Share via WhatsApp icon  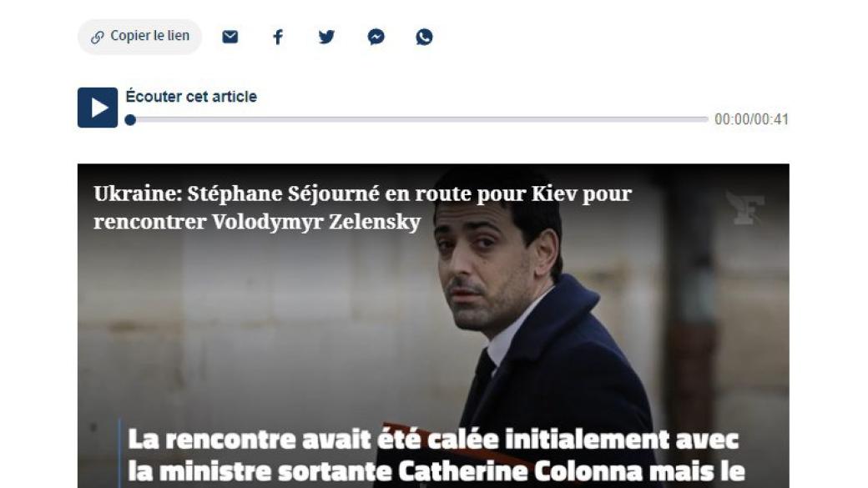tap(424, 37)
